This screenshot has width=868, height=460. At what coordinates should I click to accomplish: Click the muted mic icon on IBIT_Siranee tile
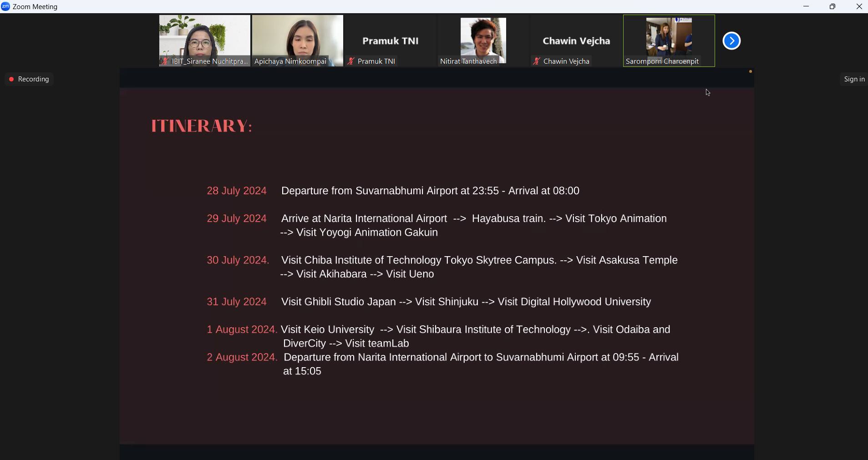click(x=165, y=61)
